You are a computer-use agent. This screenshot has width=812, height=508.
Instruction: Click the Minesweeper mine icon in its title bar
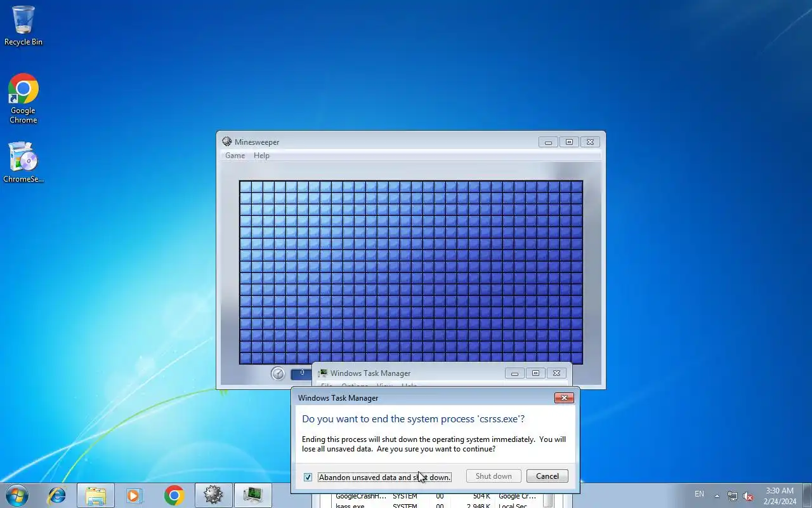[227, 142]
